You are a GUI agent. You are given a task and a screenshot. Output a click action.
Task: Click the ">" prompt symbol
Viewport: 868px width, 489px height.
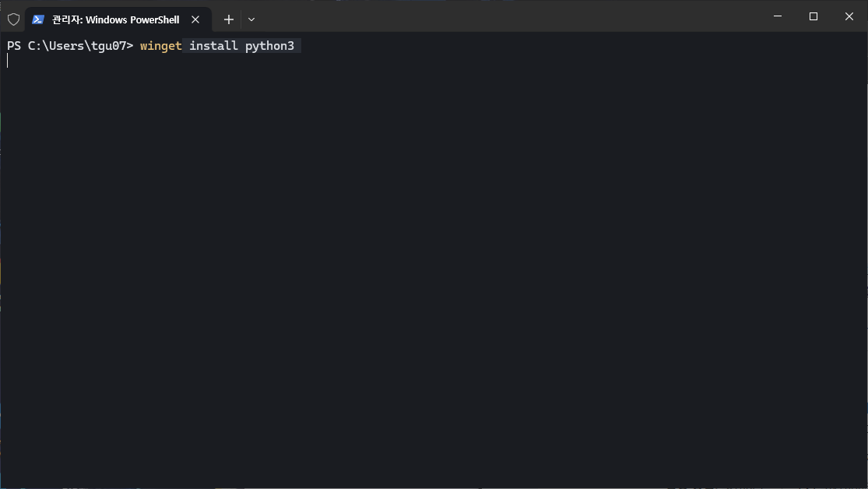130,46
